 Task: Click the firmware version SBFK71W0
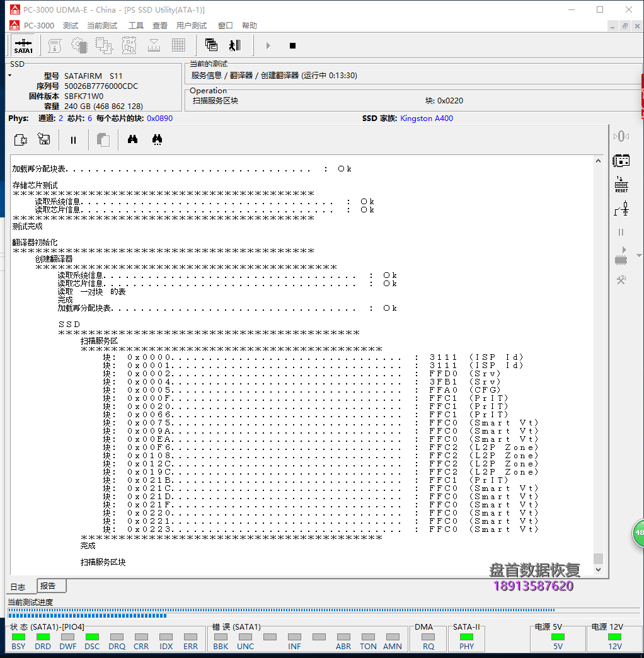84,96
